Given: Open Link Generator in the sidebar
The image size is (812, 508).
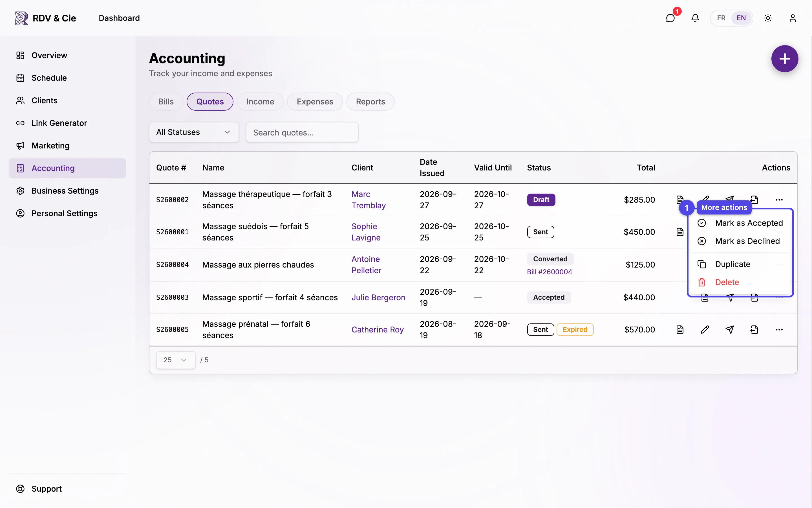Looking at the screenshot, I should coord(67,123).
